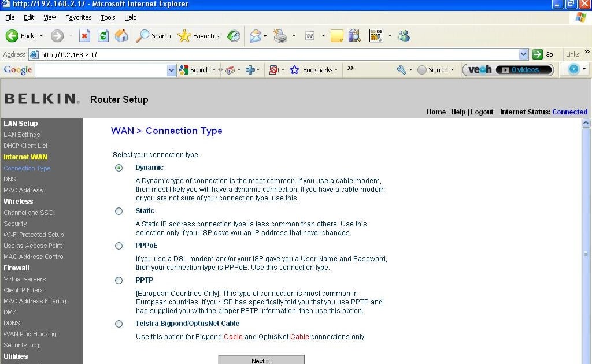592x364 pixels.
Task: Open Favorites star in IE toolbar
Action: (x=199, y=36)
